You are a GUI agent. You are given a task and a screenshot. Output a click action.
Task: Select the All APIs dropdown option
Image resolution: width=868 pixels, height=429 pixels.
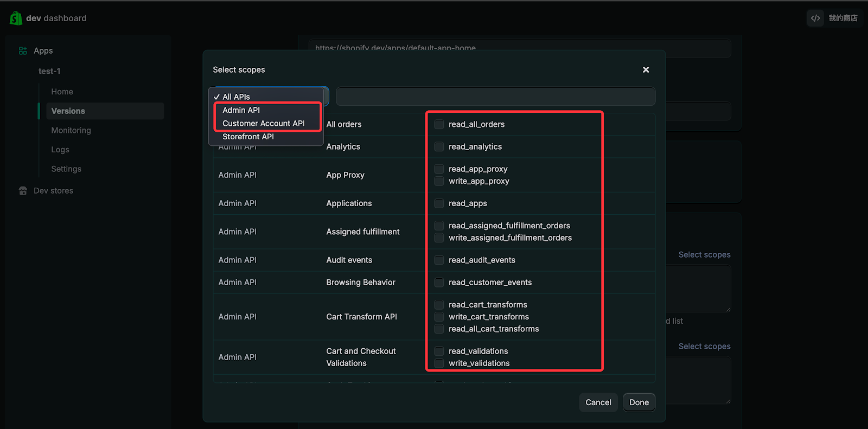pos(236,97)
